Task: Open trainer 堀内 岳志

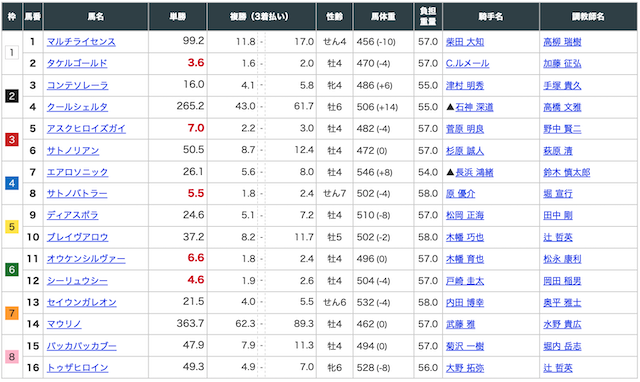Action: click(562, 346)
